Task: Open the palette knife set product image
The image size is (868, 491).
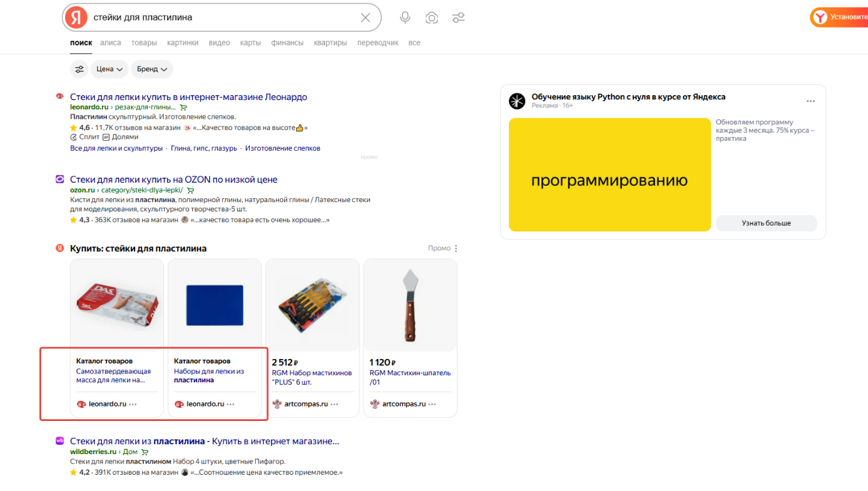Action: pyautogui.click(x=312, y=305)
